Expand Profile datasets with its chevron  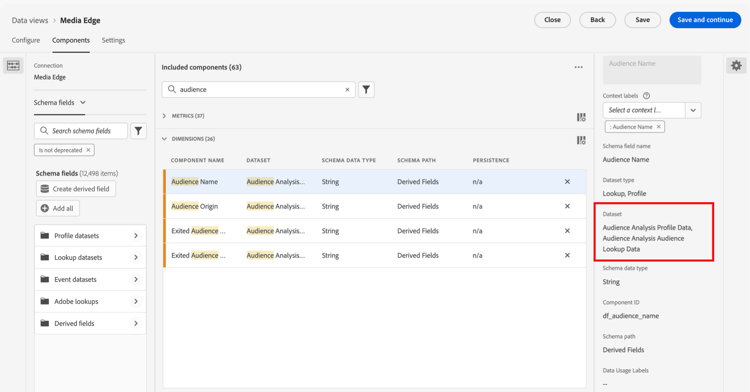[x=136, y=236]
